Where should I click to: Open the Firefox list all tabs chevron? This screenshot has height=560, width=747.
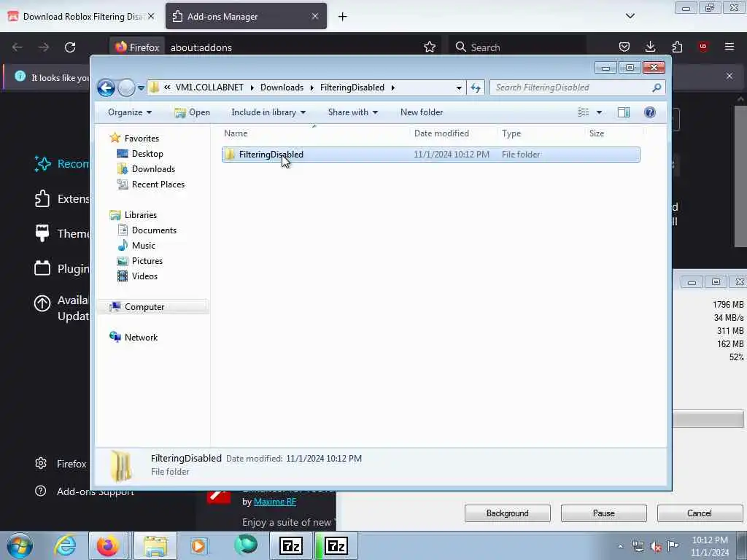point(630,16)
